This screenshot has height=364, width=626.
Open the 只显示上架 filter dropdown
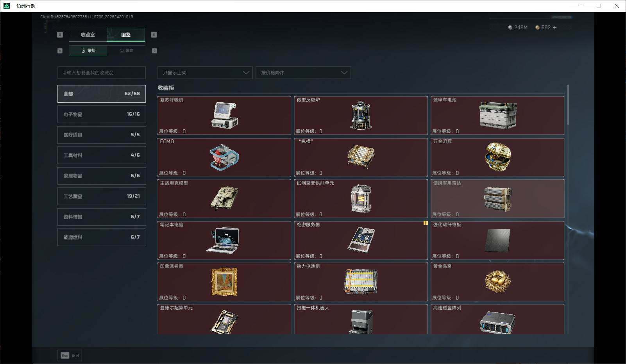click(205, 73)
